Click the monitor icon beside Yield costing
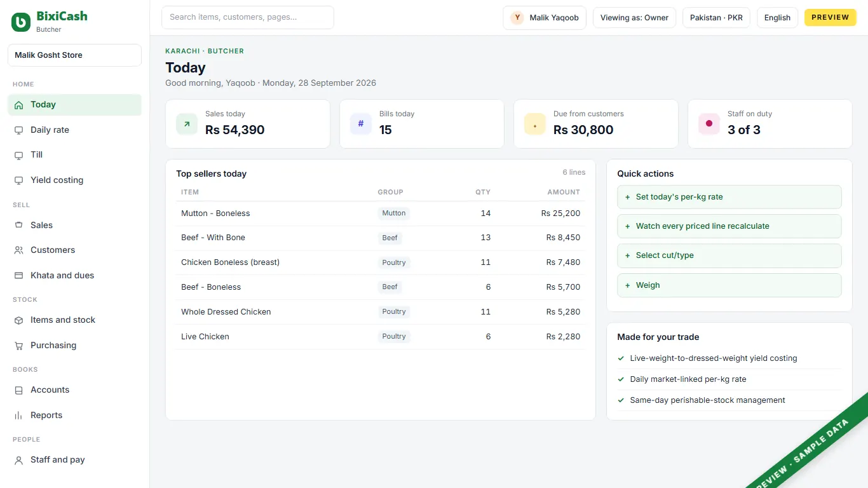 [18, 180]
